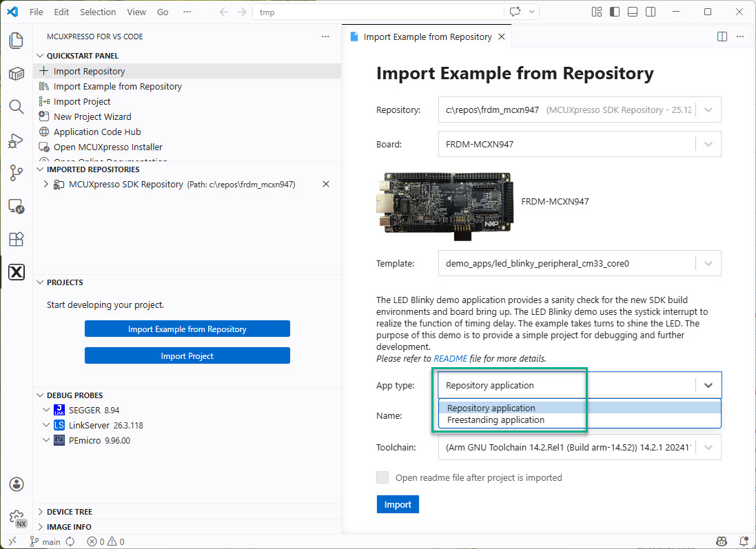756x549 pixels.
Task: Open the Explorer view in activity bar
Action: pos(16,41)
